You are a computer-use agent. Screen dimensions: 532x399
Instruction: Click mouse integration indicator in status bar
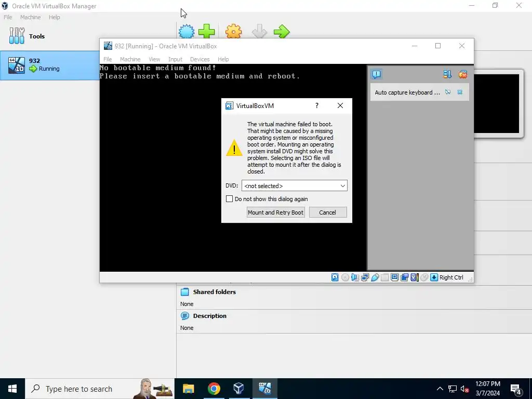[x=424, y=277]
